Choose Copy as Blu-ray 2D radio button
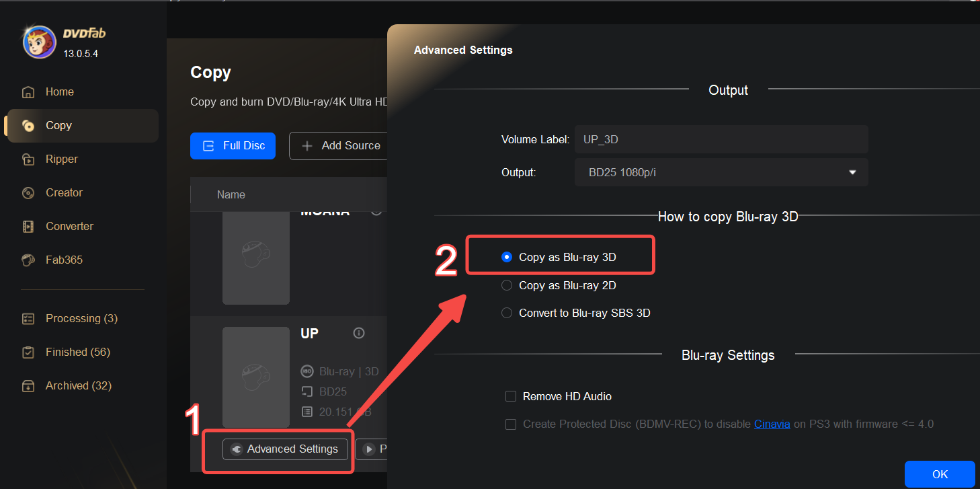980x489 pixels. pyautogui.click(x=507, y=285)
